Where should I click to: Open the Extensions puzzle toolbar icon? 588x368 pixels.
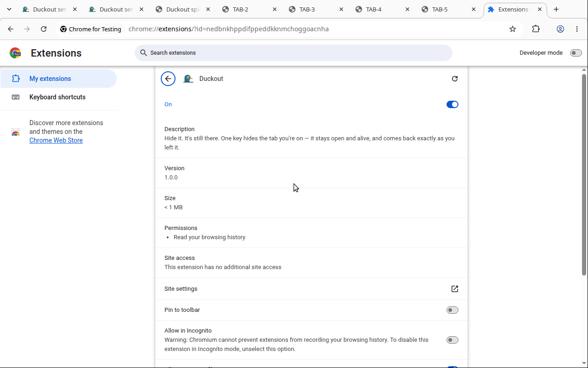[x=536, y=29]
